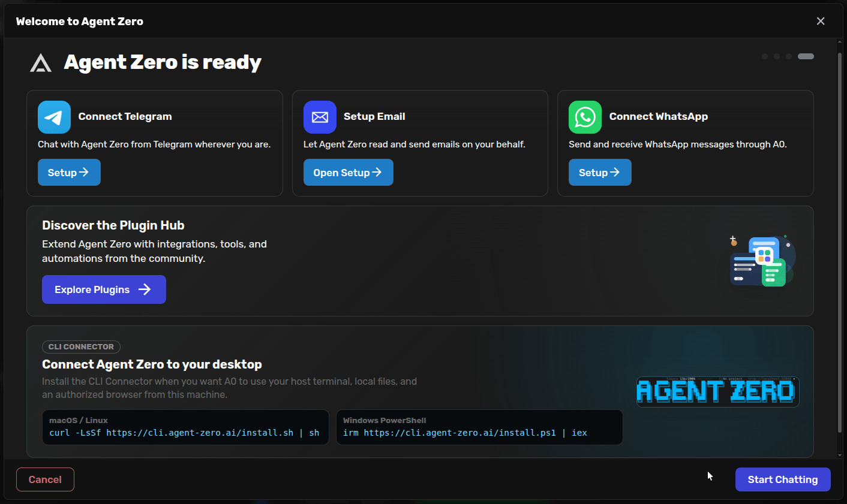Click the Windows PowerShell irm command box
The height and width of the screenshot is (504, 847).
coord(479,427)
